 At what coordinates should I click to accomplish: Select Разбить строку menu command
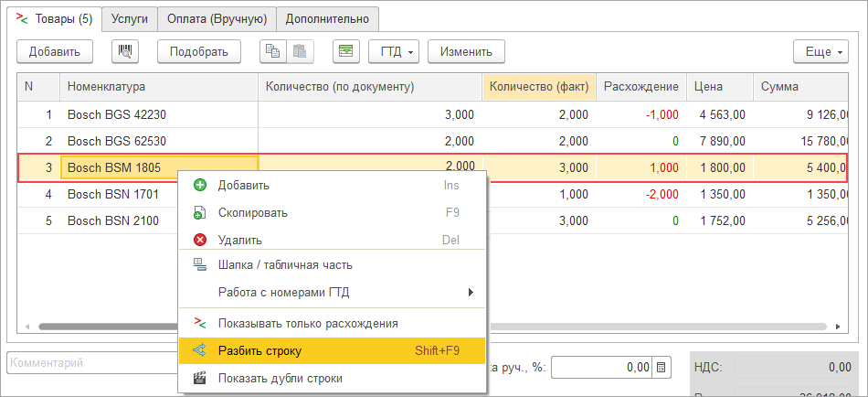[259, 350]
